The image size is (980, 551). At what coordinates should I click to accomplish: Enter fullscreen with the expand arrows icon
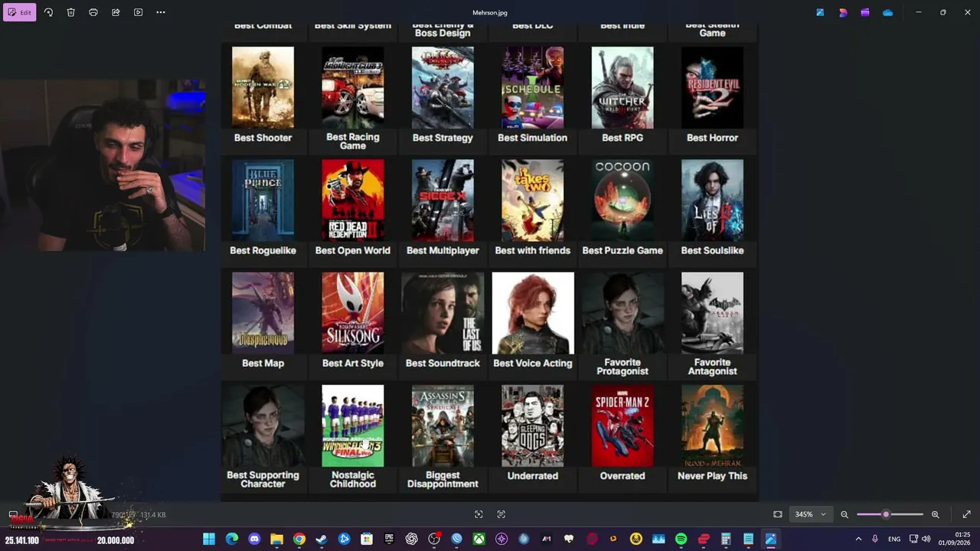coord(966,514)
